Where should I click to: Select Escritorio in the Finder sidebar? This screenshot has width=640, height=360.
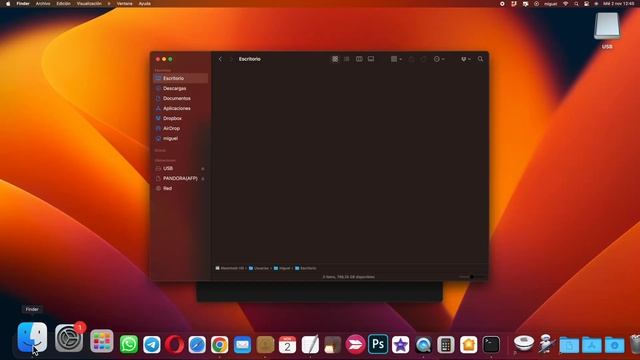tap(180, 78)
